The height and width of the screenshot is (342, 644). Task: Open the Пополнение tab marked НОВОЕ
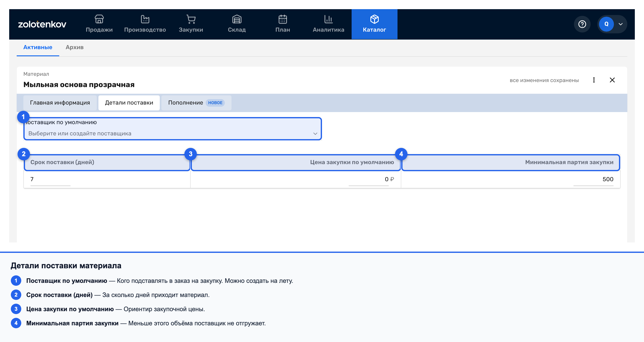point(196,103)
